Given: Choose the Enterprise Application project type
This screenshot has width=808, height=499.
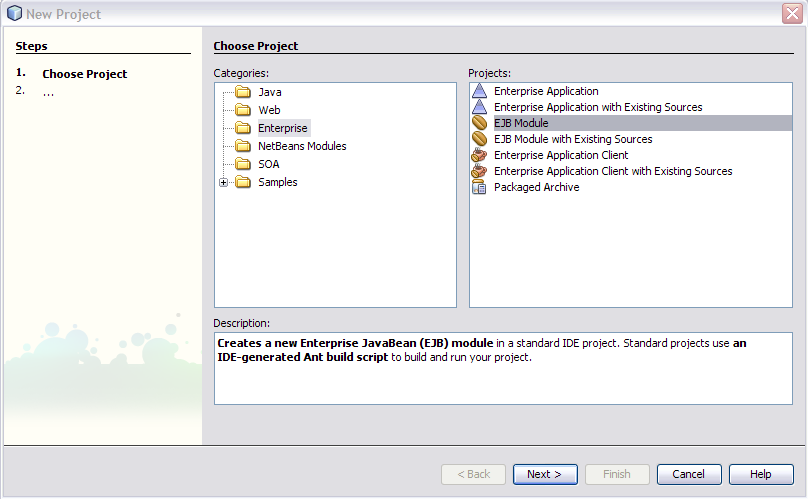Looking at the screenshot, I should pyautogui.click(x=546, y=91).
